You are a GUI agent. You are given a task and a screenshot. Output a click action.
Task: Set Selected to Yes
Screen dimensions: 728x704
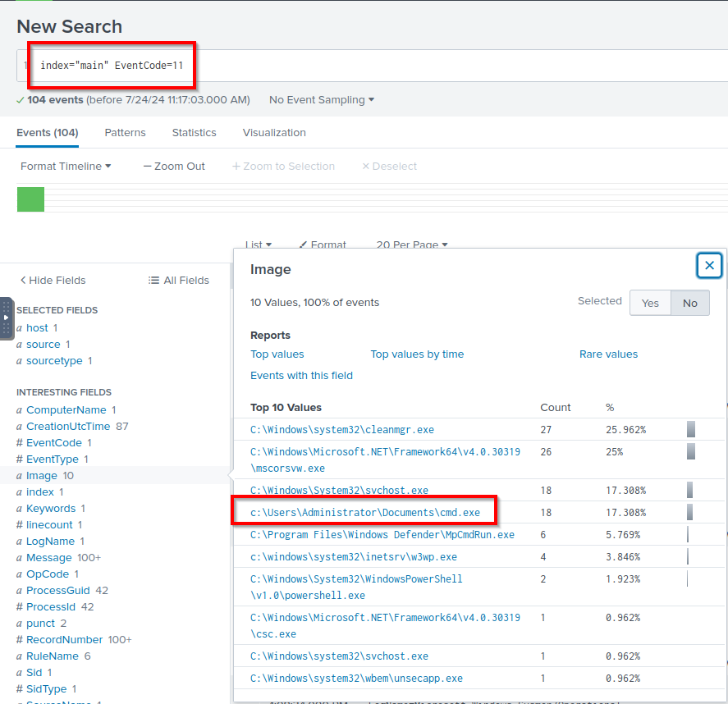pyautogui.click(x=650, y=303)
